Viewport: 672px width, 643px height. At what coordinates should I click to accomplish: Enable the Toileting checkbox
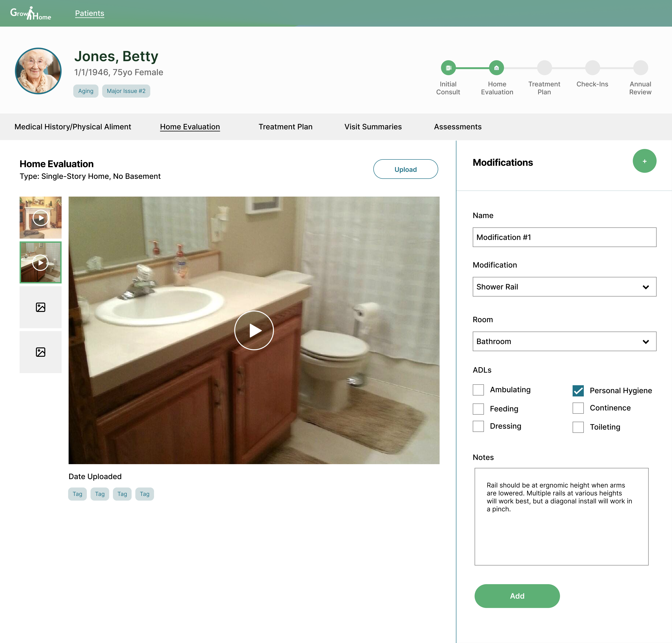578,427
